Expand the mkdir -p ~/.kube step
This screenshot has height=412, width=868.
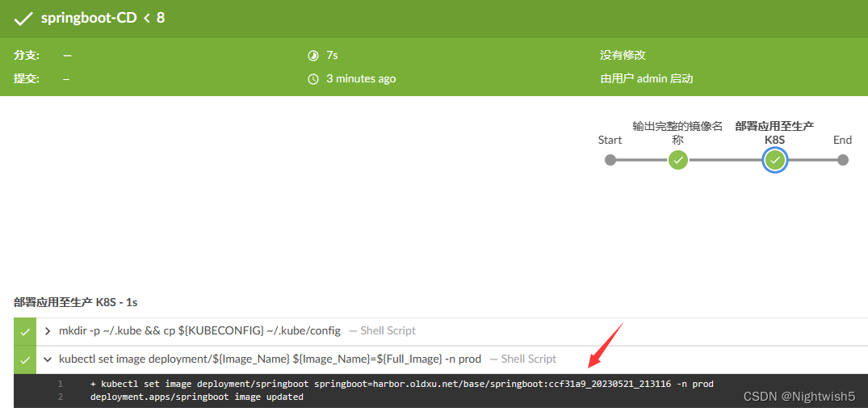pos(48,331)
